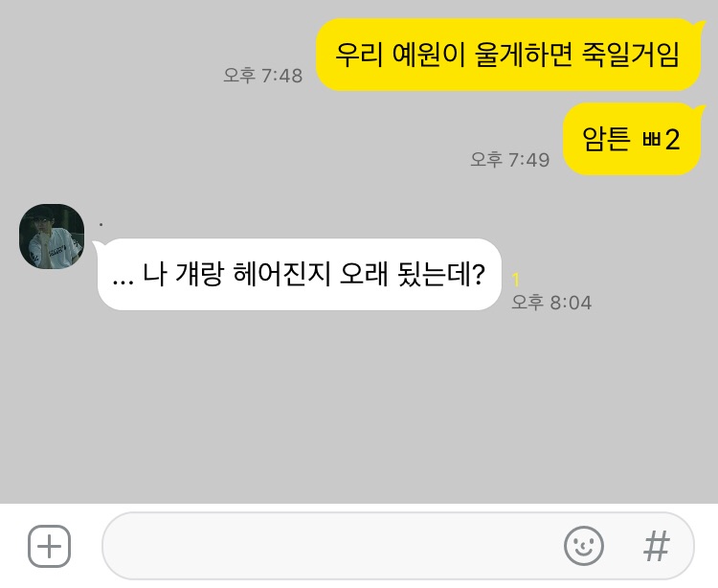The width and height of the screenshot is (718, 588).
Task: Tap the word 헤어진지 in white bubble
Action: 281,274
